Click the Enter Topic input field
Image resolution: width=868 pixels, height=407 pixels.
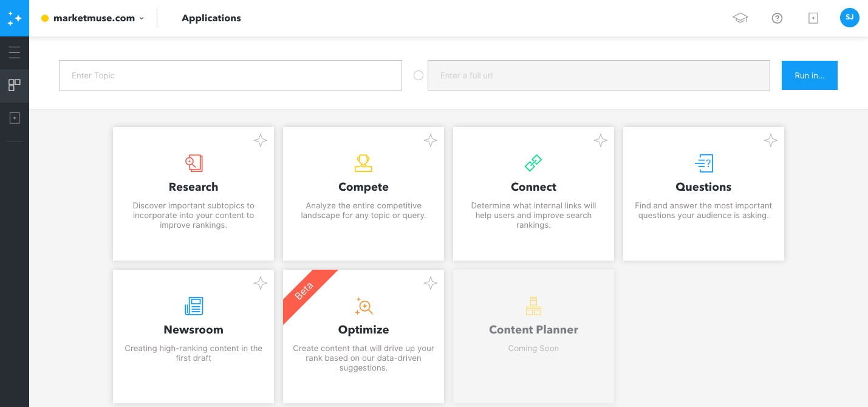(230, 75)
